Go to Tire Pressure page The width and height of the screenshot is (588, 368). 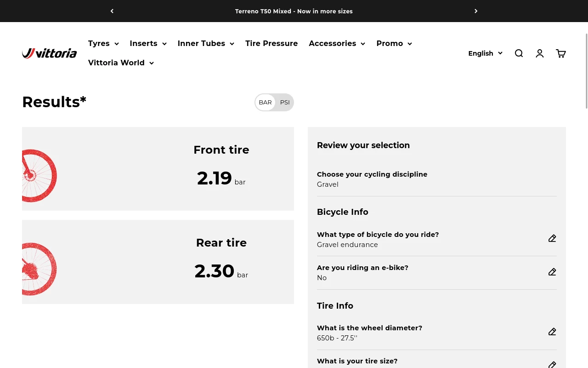271,43
